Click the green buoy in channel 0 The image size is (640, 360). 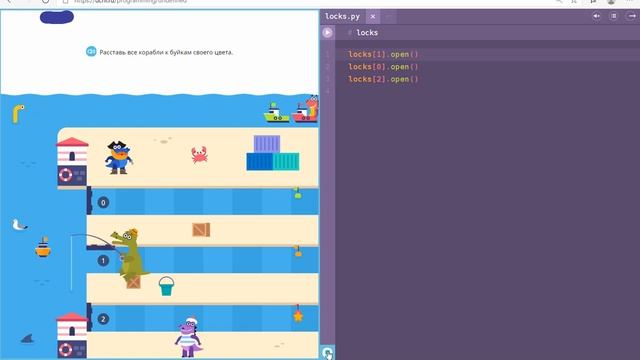pyautogui.click(x=298, y=193)
